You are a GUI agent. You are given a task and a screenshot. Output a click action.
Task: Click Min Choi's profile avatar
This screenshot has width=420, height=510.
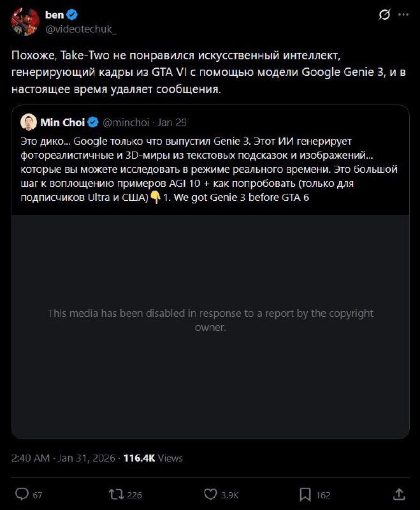(x=28, y=122)
